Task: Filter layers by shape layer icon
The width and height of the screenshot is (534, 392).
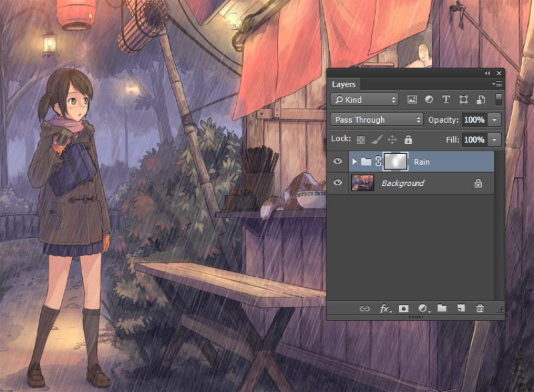Action: click(463, 99)
